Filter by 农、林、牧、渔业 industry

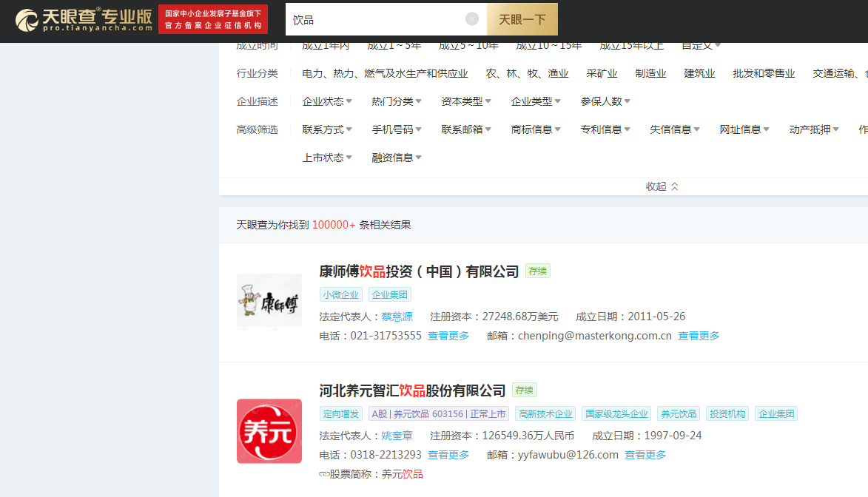[x=527, y=74]
